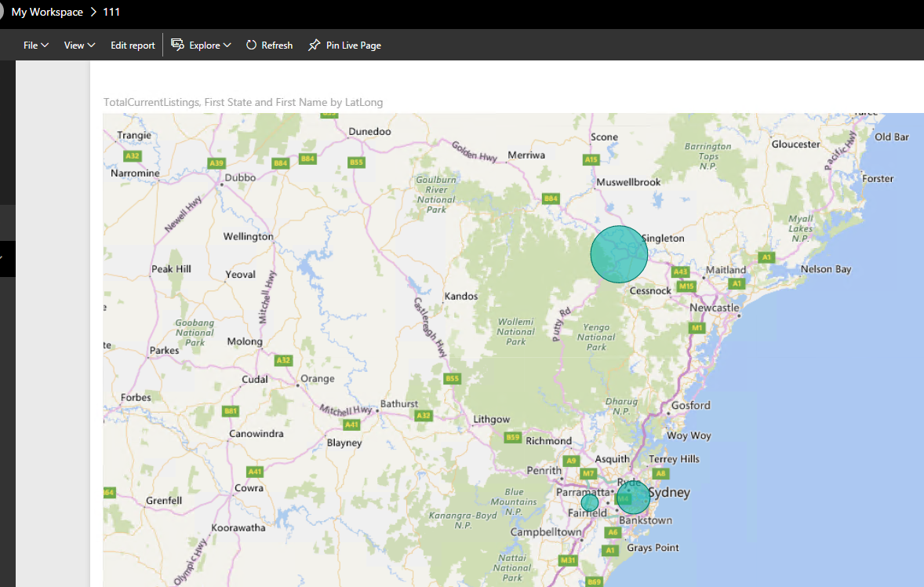Click the Bathurst map label
This screenshot has width=924, height=587.
tap(399, 403)
